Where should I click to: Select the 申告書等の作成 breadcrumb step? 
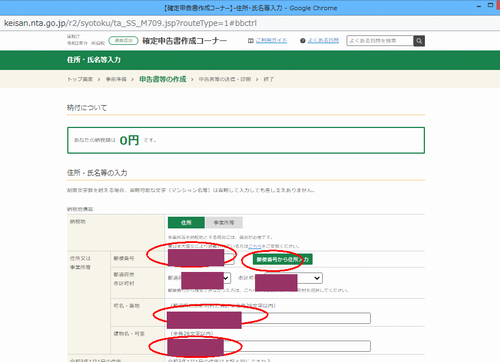pos(163,79)
